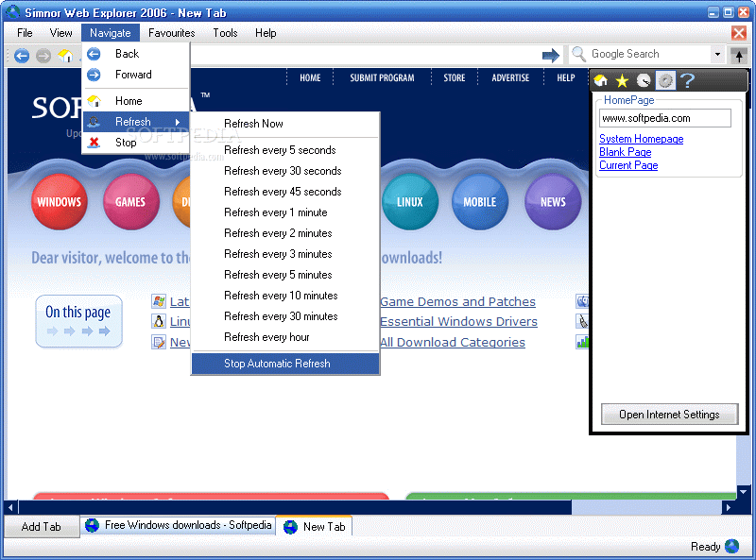Open the File menu
756x560 pixels.
click(25, 33)
